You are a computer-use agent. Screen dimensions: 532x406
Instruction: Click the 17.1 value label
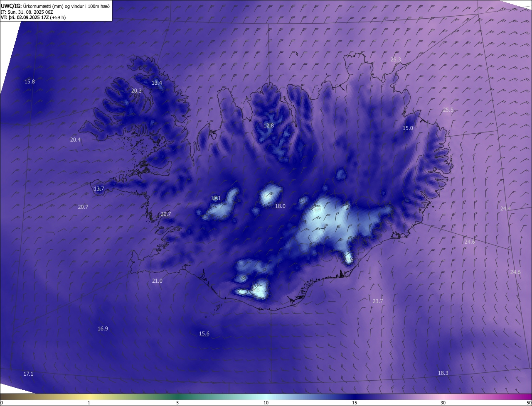click(x=28, y=374)
